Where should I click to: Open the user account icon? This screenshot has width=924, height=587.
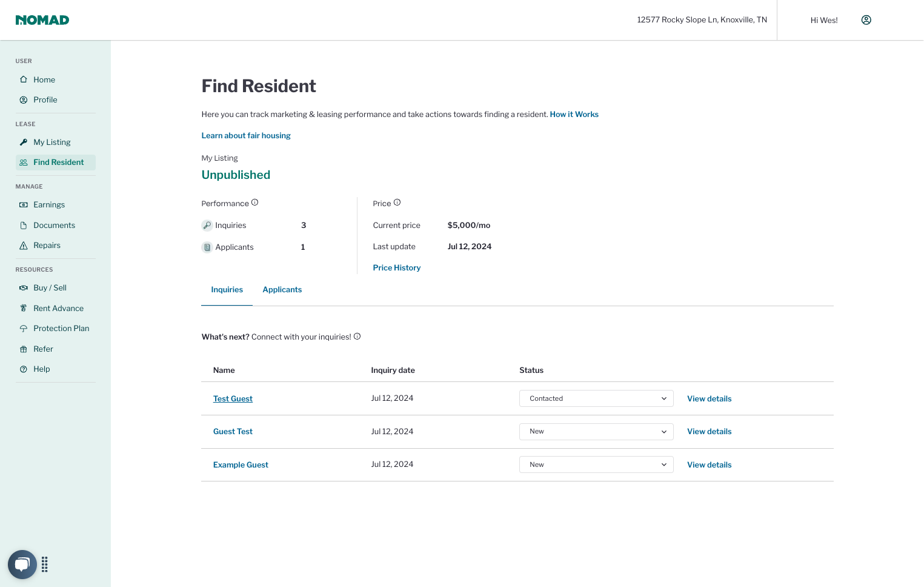866,20
